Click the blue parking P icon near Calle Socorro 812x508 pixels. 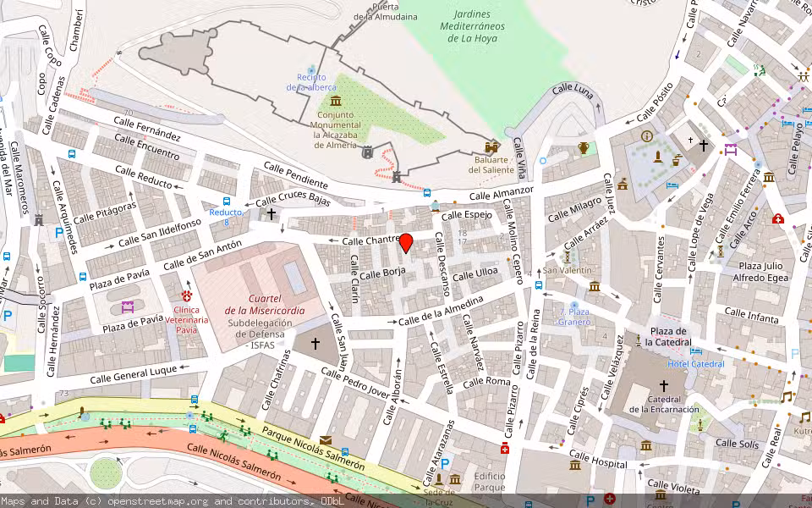pyautogui.click(x=8, y=315)
